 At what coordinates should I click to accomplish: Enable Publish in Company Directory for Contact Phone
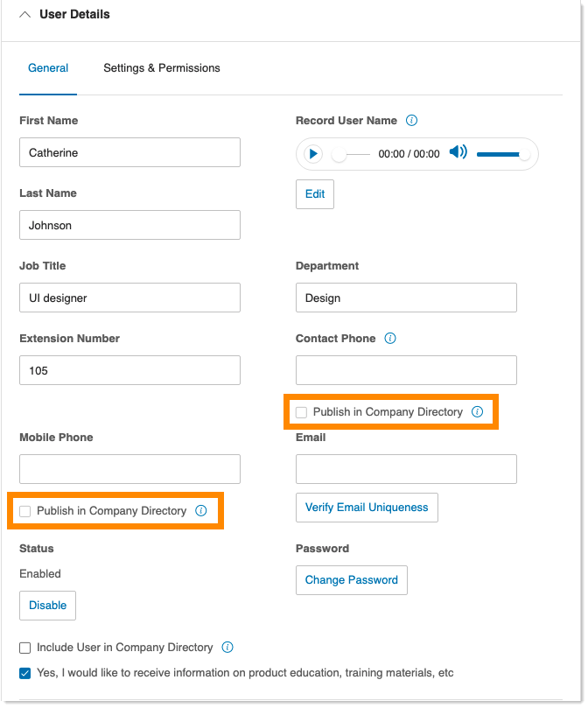click(x=301, y=411)
